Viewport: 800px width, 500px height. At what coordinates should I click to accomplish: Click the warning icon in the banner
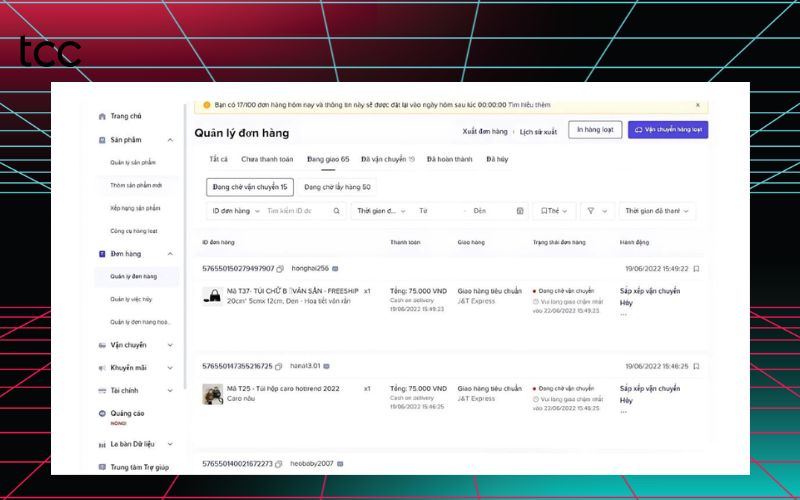coord(207,105)
